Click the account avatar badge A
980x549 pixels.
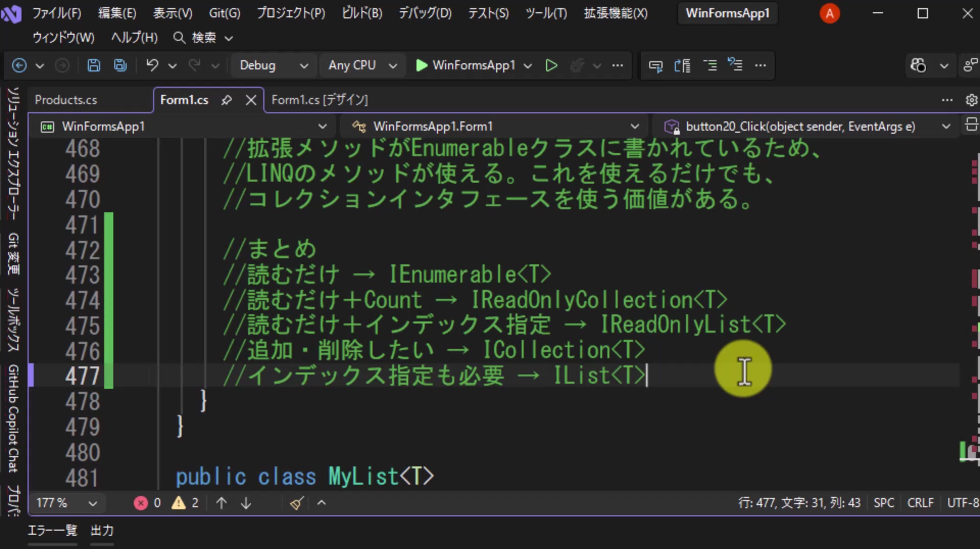point(829,13)
